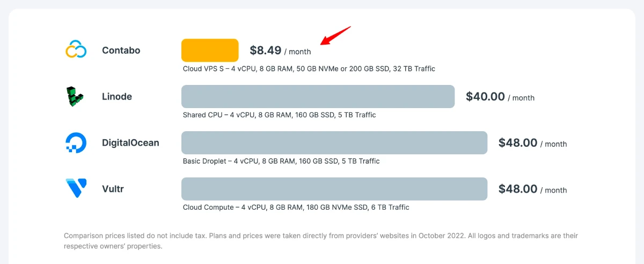Image resolution: width=644 pixels, height=264 pixels.
Task: Click the gray Linode price bar
Action: pyautogui.click(x=318, y=96)
